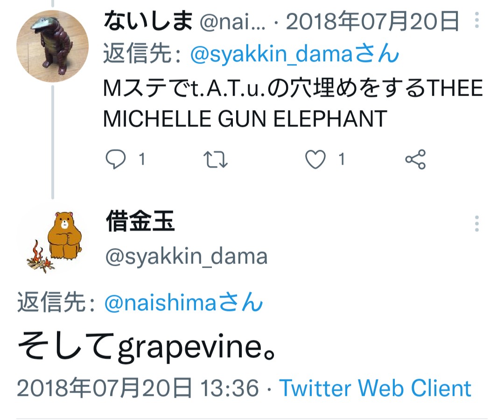The height and width of the screenshot is (420, 504).
Task: Click the @syakkin_dama handle under 借金玉
Action: (x=186, y=256)
